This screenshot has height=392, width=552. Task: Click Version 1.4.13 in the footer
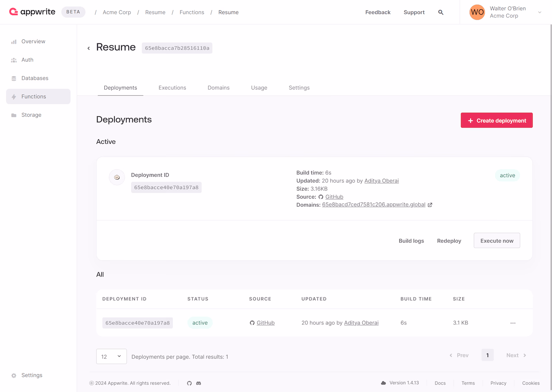pos(404,383)
